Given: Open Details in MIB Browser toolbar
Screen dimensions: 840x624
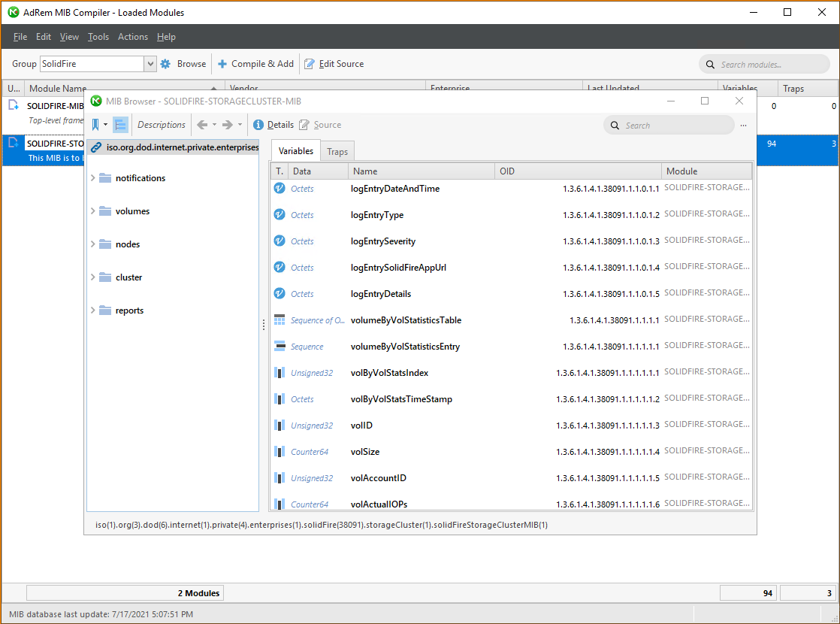Looking at the screenshot, I should tap(273, 125).
